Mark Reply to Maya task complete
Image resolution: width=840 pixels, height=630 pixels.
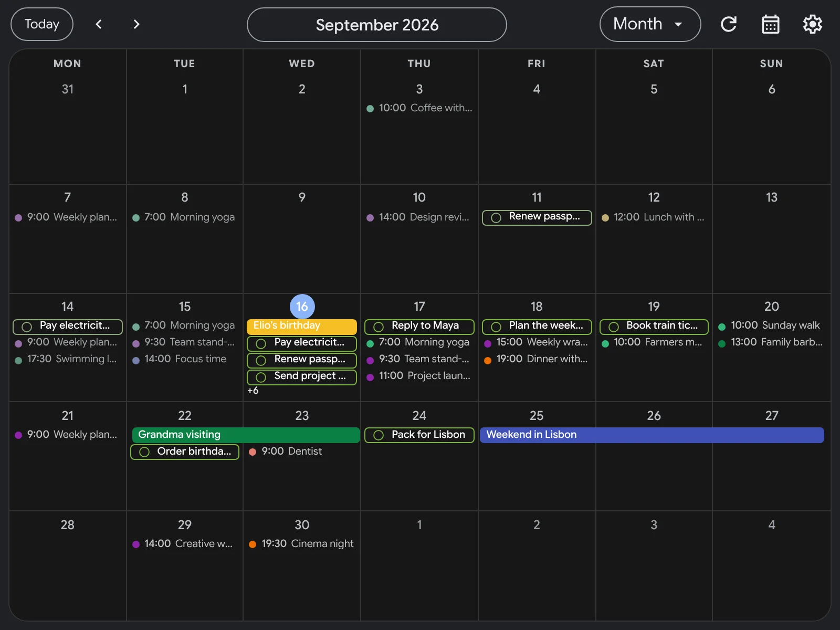379,327
